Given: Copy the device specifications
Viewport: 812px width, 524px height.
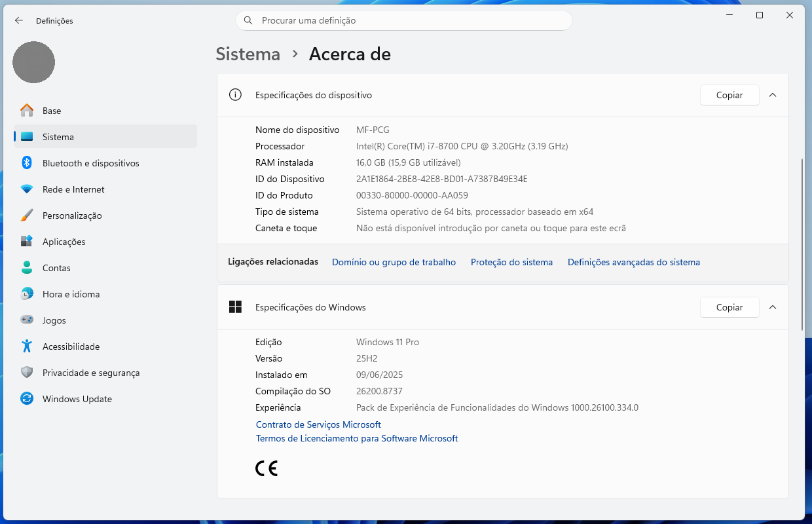Looking at the screenshot, I should [x=729, y=95].
